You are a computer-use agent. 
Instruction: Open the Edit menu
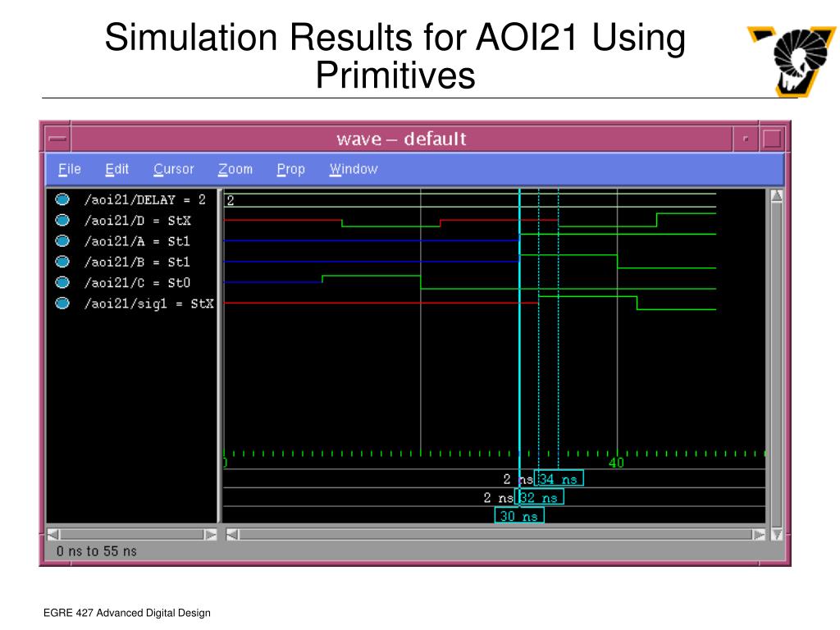(x=116, y=169)
